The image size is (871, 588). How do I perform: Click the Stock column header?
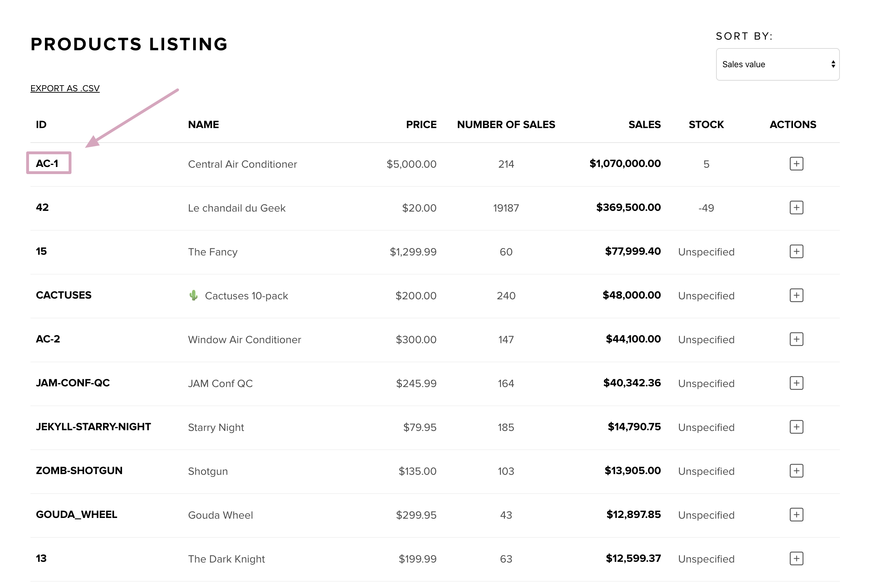[706, 125]
